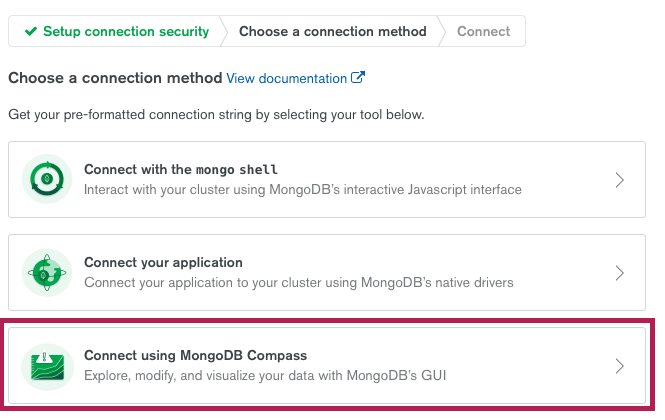
Task: Expand the Connect your application chevron
Action: tap(620, 273)
